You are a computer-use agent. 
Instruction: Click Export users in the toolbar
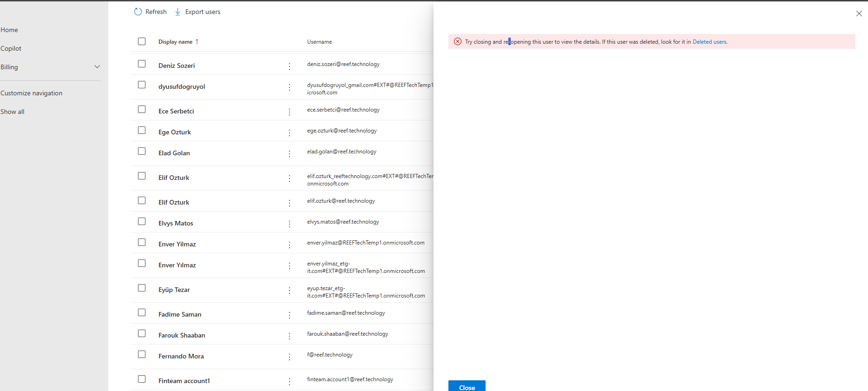point(203,12)
